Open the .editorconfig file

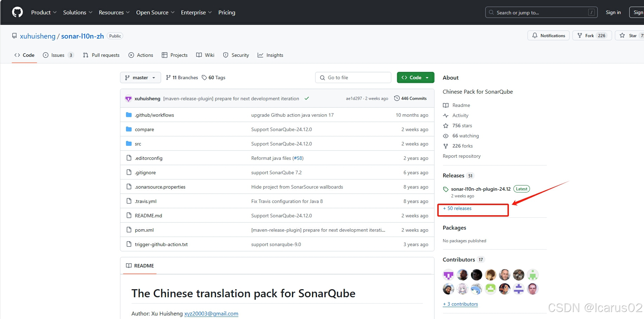coord(148,158)
